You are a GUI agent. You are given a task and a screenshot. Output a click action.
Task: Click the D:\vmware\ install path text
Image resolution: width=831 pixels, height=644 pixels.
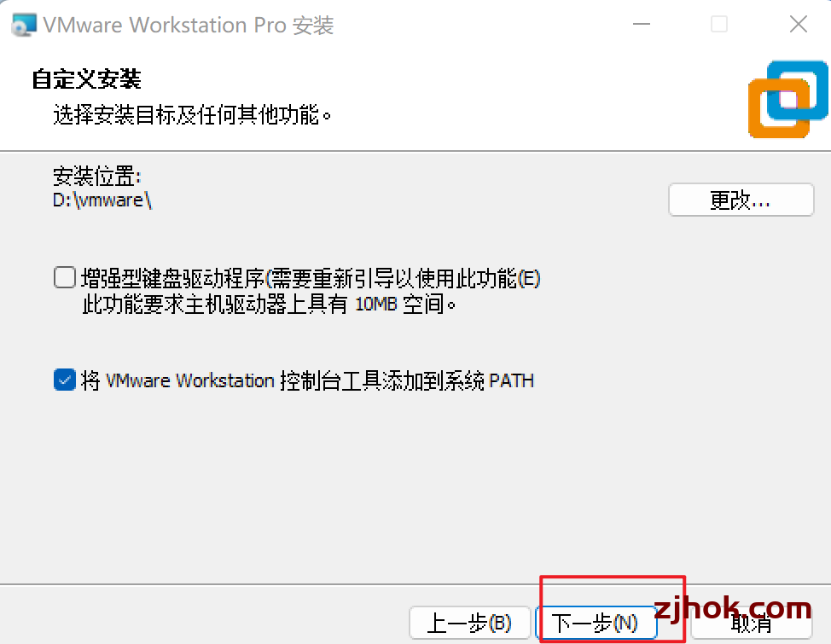coord(102,200)
